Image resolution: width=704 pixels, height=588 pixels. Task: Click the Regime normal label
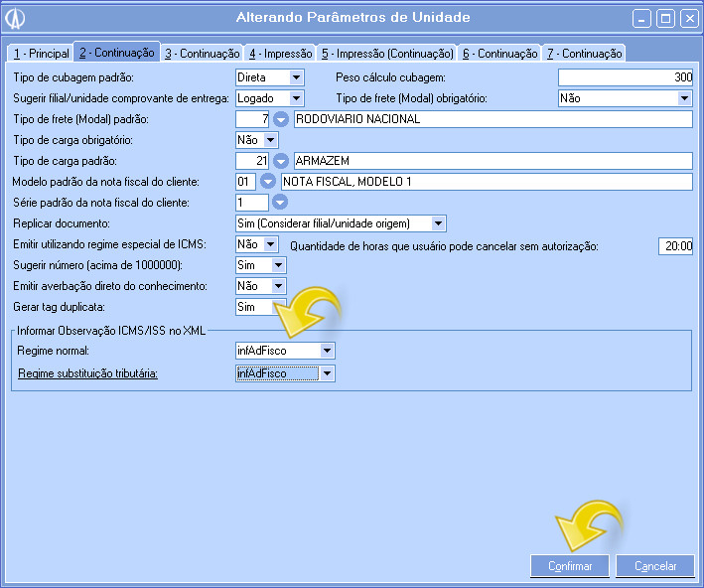[x=53, y=351]
